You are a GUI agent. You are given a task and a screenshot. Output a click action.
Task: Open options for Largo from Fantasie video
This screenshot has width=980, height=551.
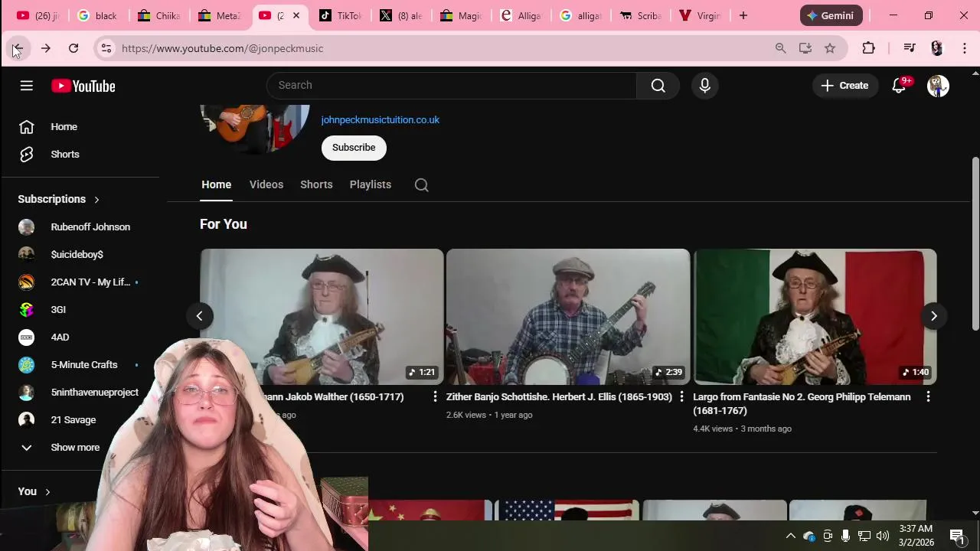(x=928, y=396)
